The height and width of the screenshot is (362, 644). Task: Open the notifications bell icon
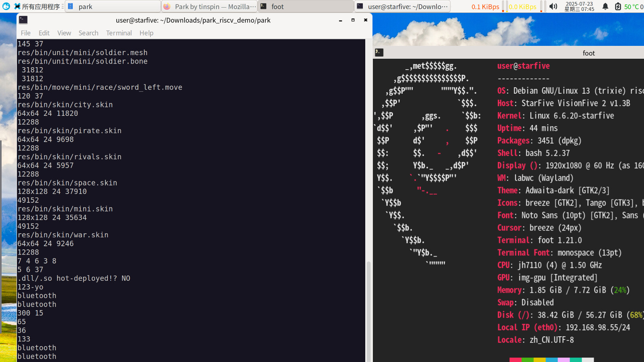click(605, 6)
